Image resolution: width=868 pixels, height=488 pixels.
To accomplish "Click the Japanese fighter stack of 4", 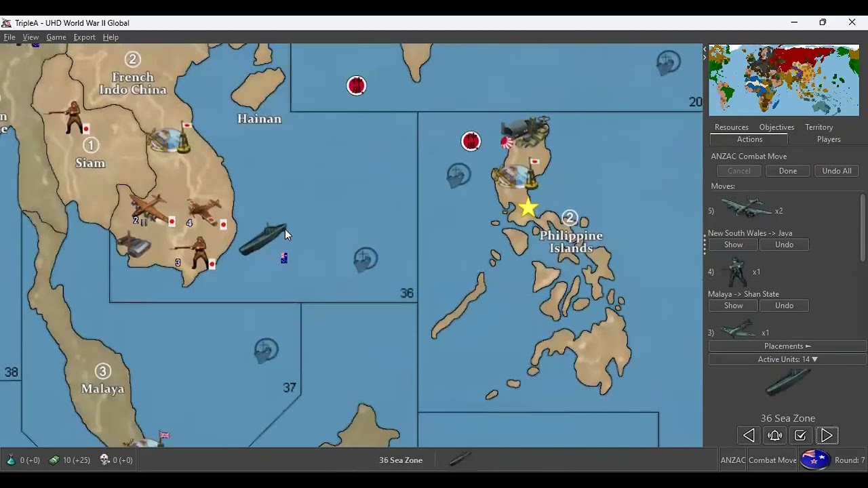I will (205, 211).
